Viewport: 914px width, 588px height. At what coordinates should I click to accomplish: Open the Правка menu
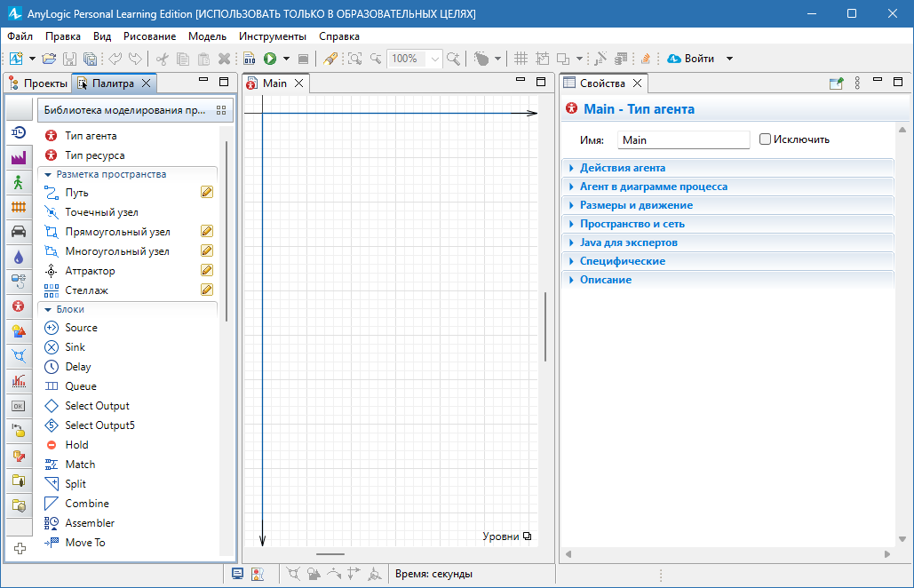coord(63,36)
